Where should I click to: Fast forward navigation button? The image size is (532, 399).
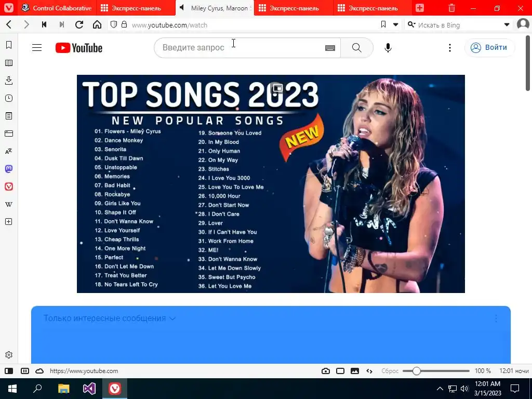pyautogui.click(x=62, y=24)
